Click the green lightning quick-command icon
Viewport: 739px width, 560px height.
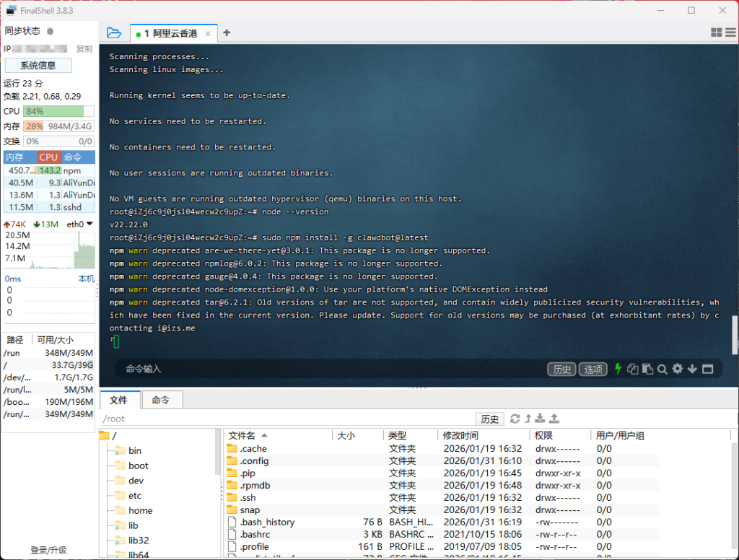618,369
